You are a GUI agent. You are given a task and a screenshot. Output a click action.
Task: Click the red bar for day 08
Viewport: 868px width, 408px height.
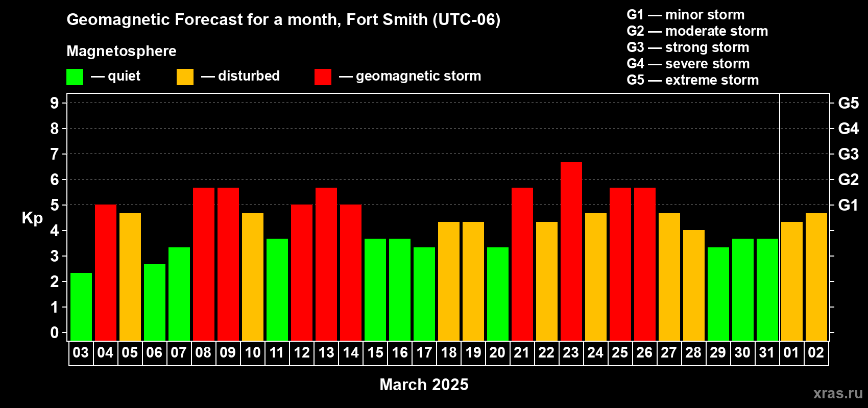tap(204, 264)
